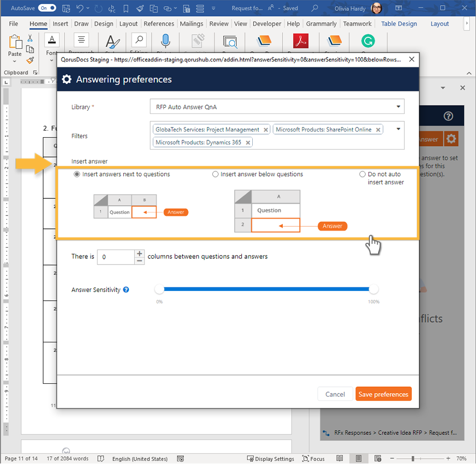Open the File menu

(13, 24)
